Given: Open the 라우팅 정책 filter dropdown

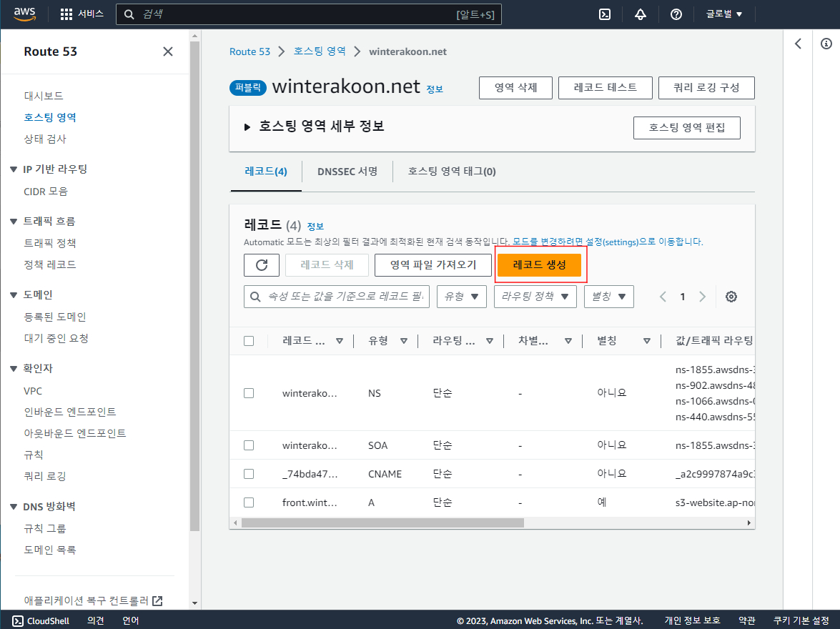Looking at the screenshot, I should (x=535, y=297).
